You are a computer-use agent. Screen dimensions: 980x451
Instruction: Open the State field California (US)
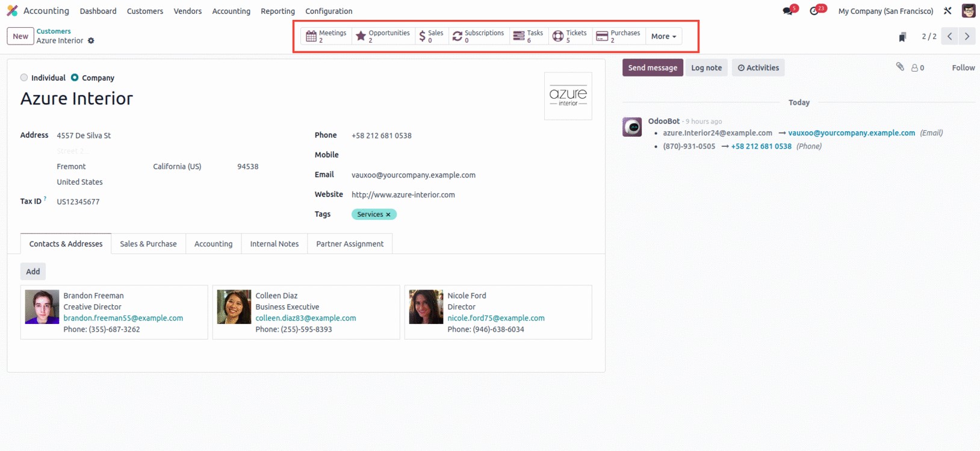[x=177, y=167]
